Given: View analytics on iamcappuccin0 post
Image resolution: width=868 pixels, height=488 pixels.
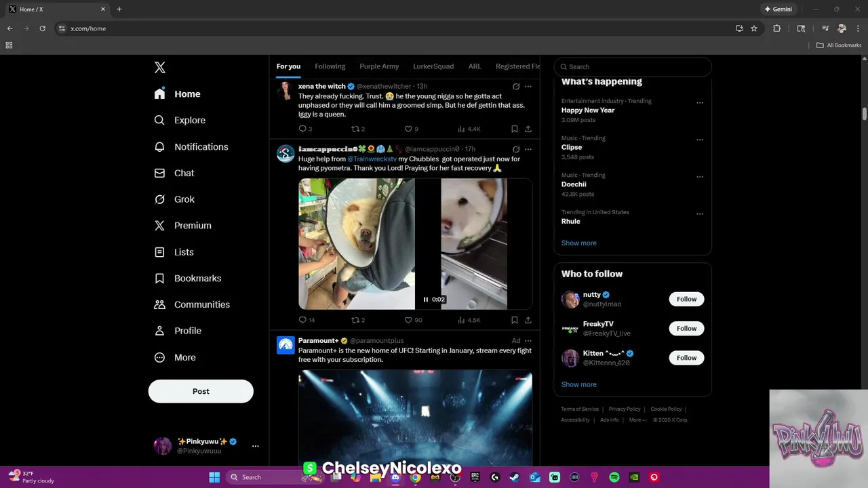Looking at the screenshot, I should 469,320.
